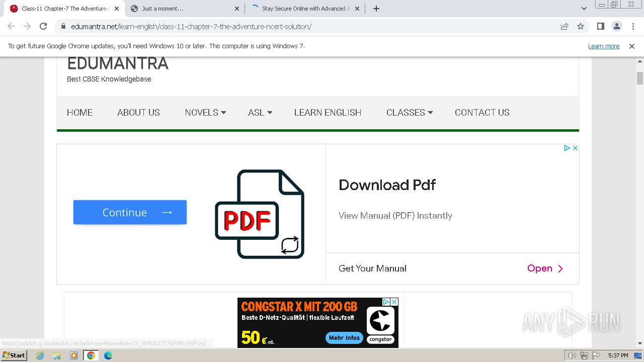Screen dimensions: 644x362
Task: Share this page via share icon
Action: (x=565, y=26)
